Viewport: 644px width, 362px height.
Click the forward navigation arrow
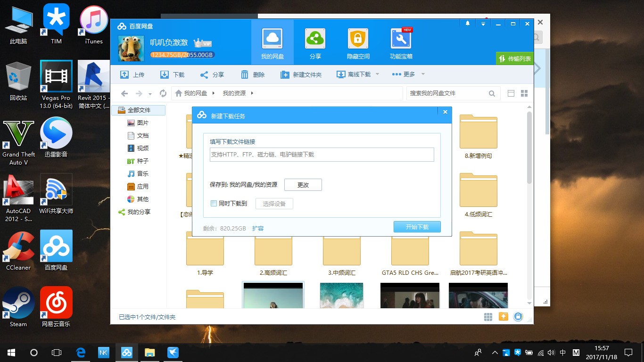139,93
